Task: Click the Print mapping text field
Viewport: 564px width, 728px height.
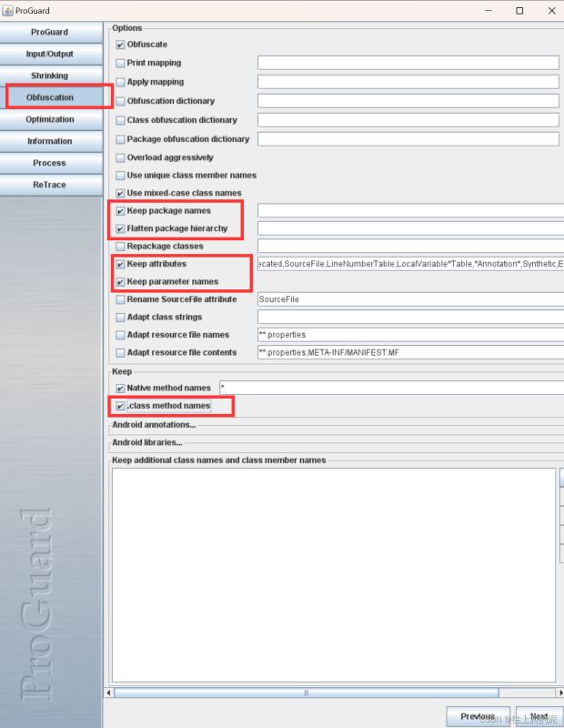Action: pos(408,63)
